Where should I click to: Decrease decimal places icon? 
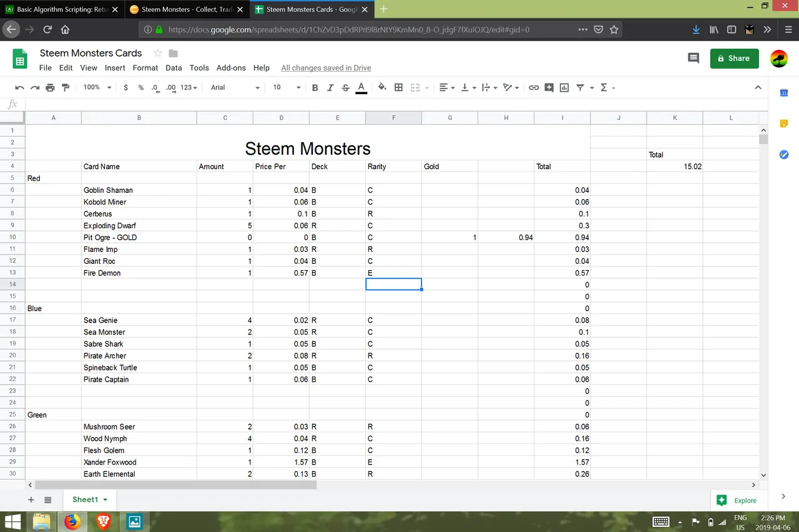(x=155, y=88)
